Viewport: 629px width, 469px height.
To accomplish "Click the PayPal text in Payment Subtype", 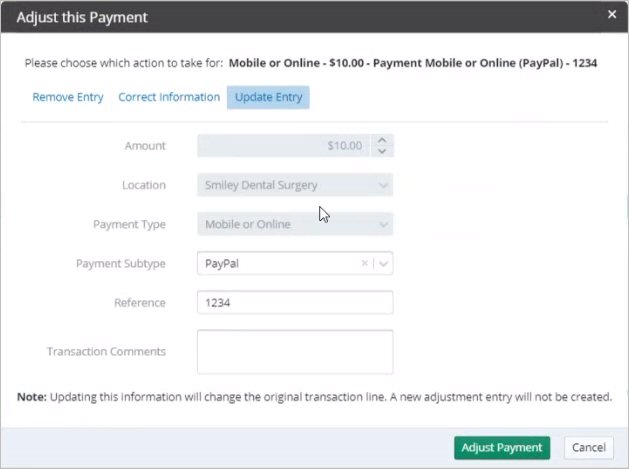I will pyautogui.click(x=222, y=264).
